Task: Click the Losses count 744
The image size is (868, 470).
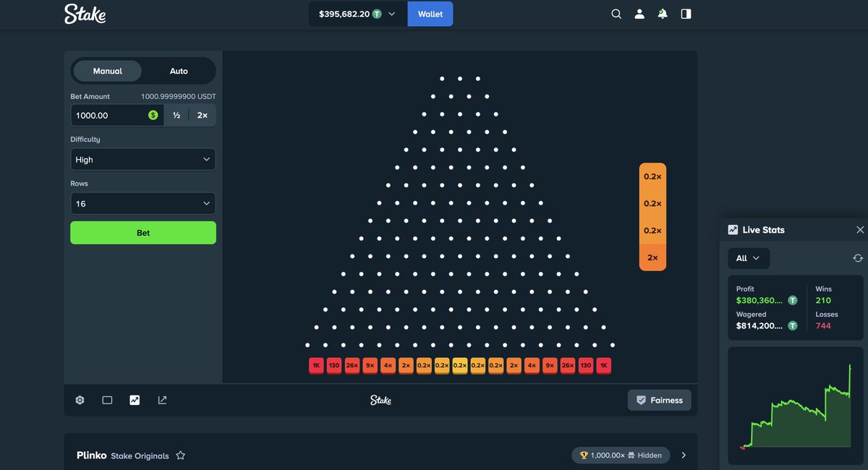Action: (x=823, y=326)
